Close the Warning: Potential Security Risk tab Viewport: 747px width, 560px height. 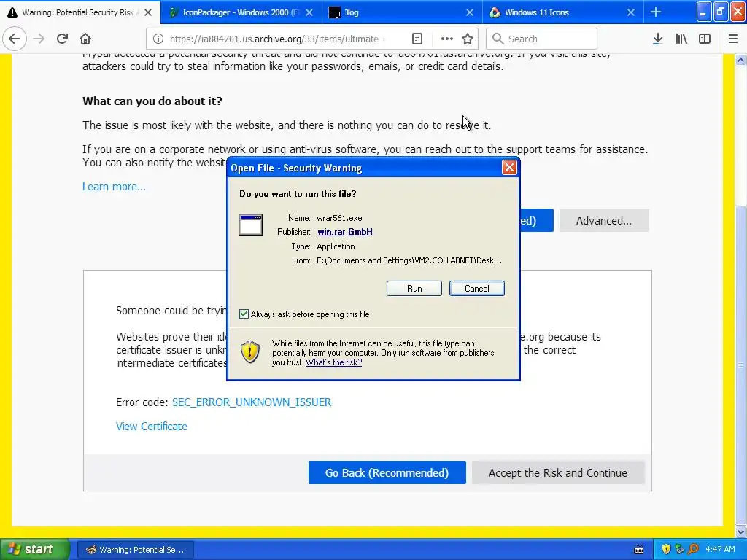(x=148, y=12)
